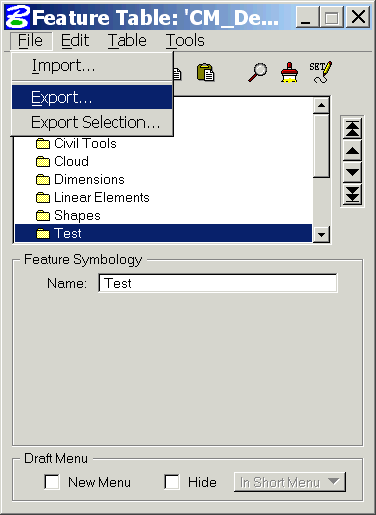Select the Linear Elements folder

[x=93, y=197]
